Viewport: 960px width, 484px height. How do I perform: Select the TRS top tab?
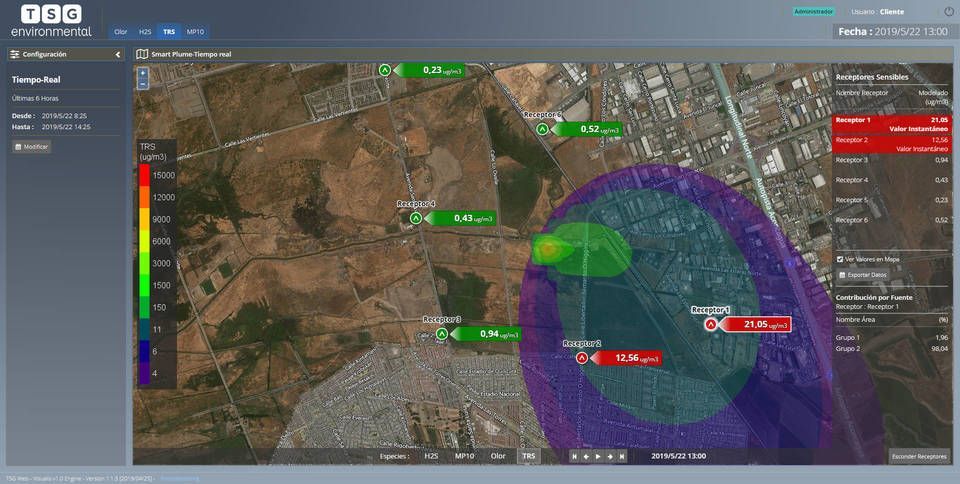tap(169, 32)
